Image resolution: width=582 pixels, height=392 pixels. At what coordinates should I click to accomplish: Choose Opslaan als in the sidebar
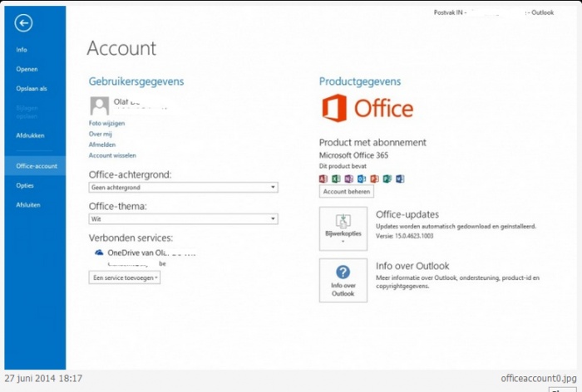(32, 89)
